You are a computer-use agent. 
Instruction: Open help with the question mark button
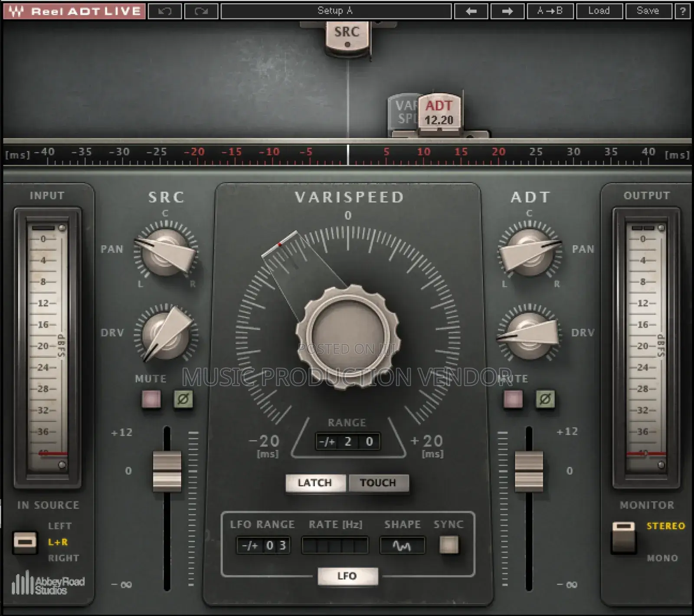[683, 11]
